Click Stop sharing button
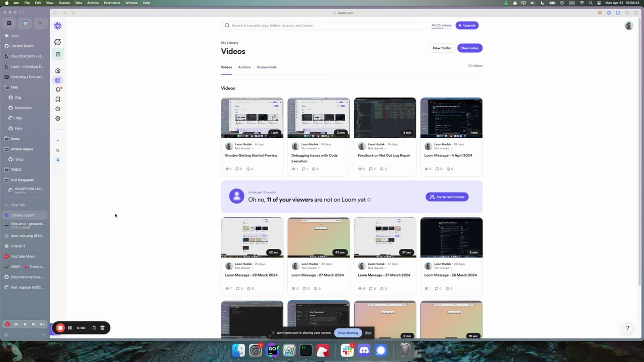The height and width of the screenshot is (362, 644). pos(348,333)
